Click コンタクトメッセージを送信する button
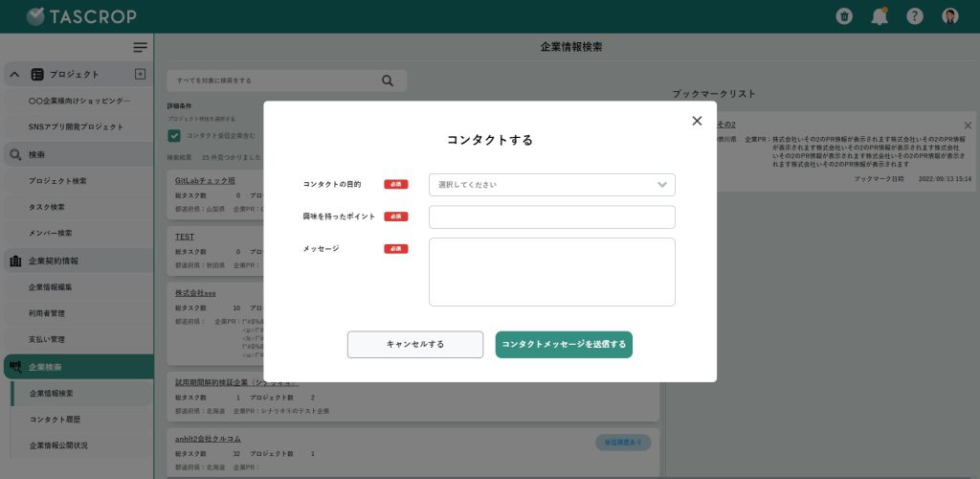Image resolution: width=980 pixels, height=479 pixels. coord(564,345)
